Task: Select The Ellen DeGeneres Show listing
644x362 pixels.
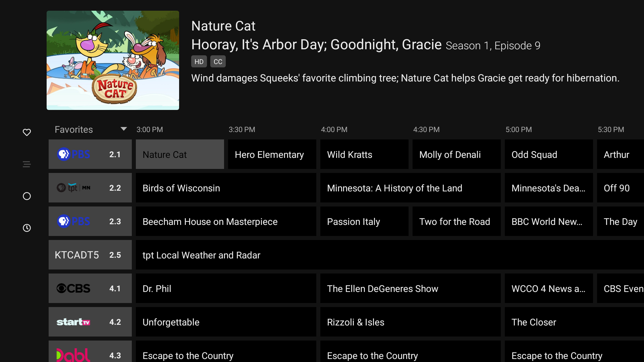Action: pyautogui.click(x=410, y=289)
